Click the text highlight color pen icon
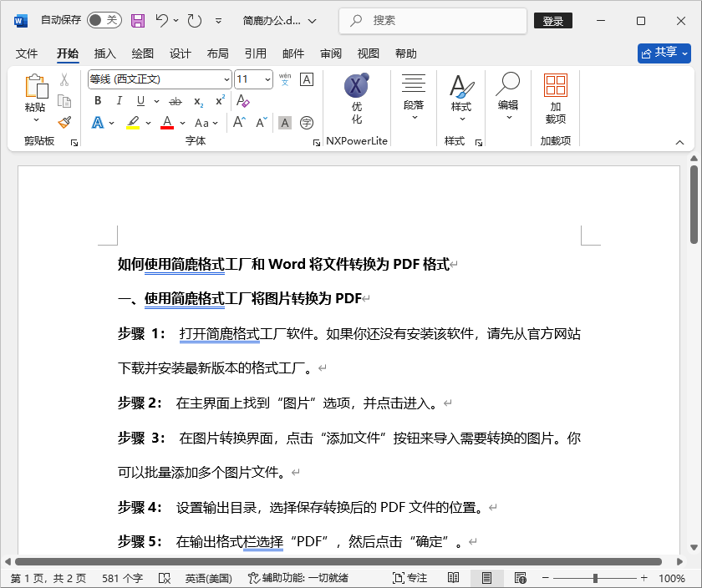 pyautogui.click(x=131, y=122)
